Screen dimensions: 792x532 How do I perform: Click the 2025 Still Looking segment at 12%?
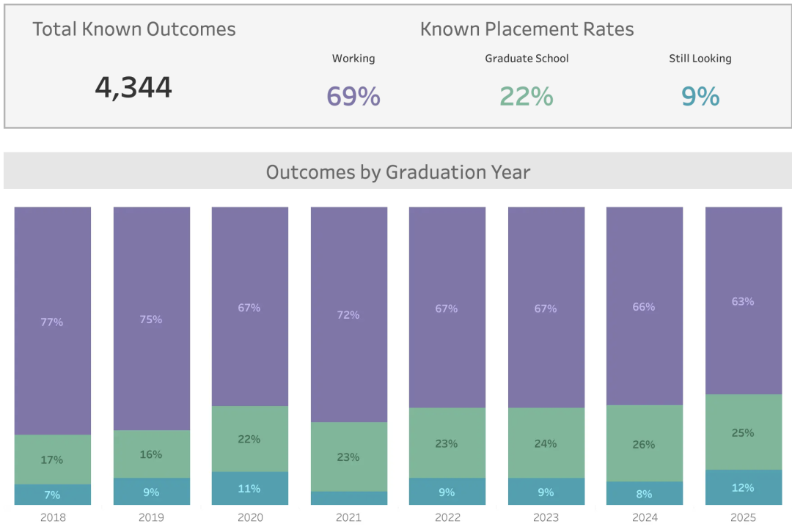(744, 487)
